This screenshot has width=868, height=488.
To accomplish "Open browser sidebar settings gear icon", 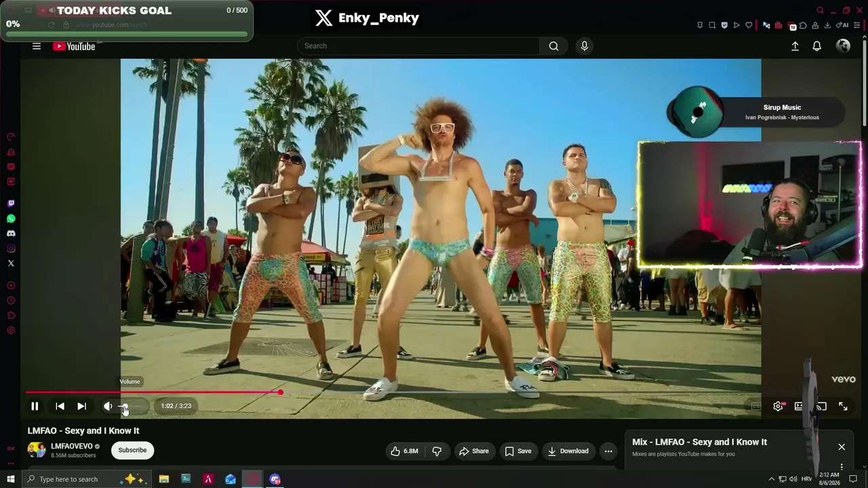I will [x=11, y=331].
